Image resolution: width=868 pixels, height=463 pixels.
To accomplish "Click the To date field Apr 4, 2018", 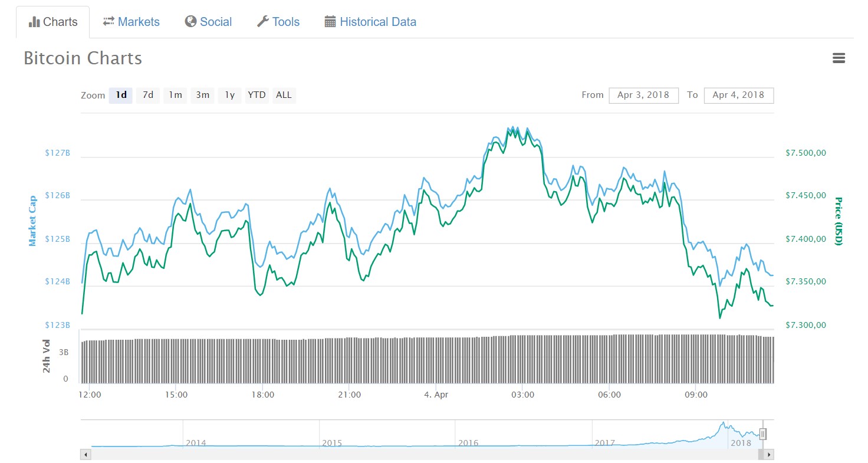I will (738, 95).
